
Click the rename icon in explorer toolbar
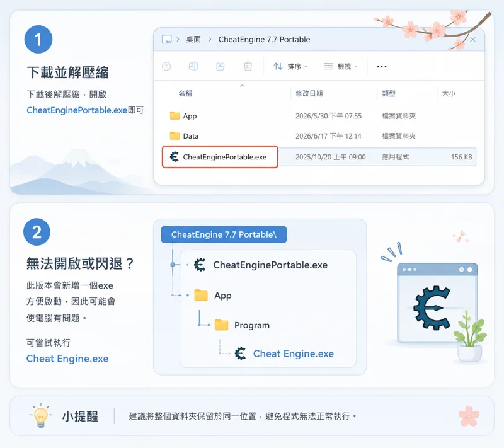(x=193, y=66)
